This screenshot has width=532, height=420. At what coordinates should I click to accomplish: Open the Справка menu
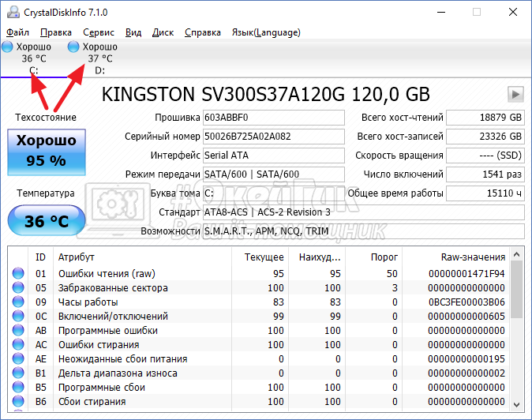pyautogui.click(x=203, y=32)
